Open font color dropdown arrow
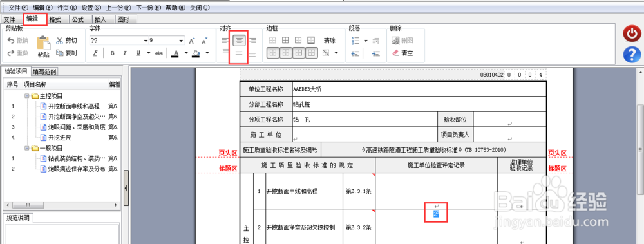 coord(185,53)
